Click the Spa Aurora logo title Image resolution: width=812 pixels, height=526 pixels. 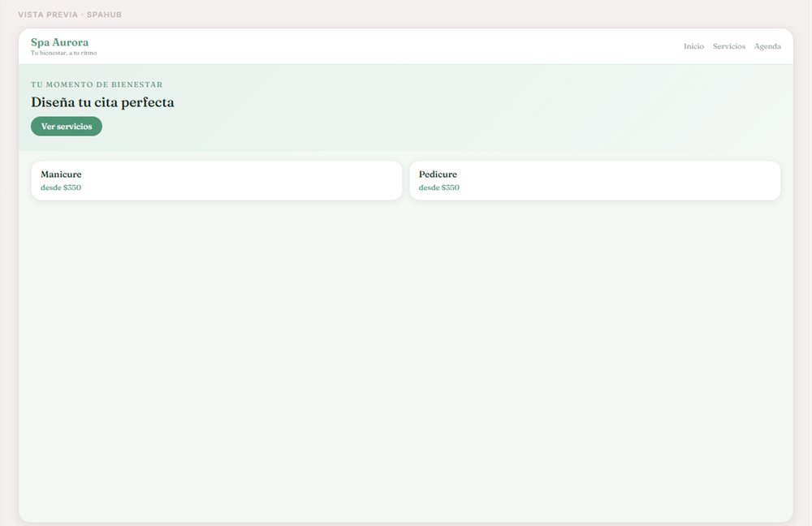(59, 42)
